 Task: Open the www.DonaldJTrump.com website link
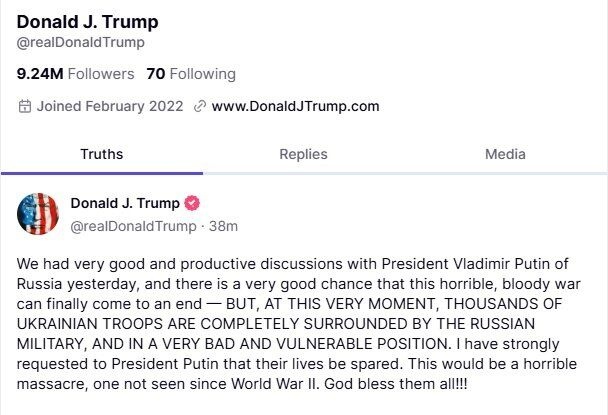click(x=295, y=106)
